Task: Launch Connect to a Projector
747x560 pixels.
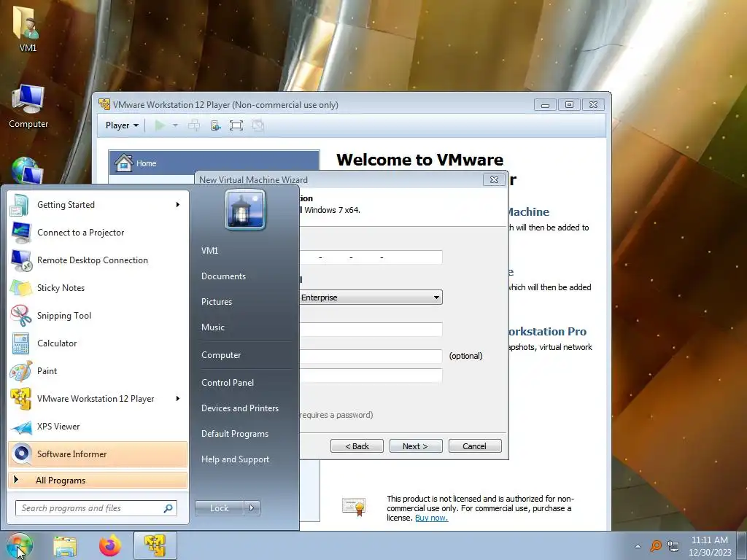Action: click(x=98, y=233)
